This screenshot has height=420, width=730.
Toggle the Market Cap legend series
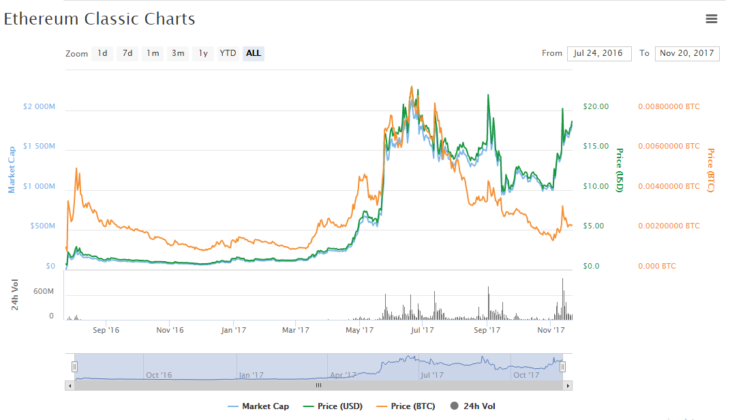pyautogui.click(x=259, y=406)
